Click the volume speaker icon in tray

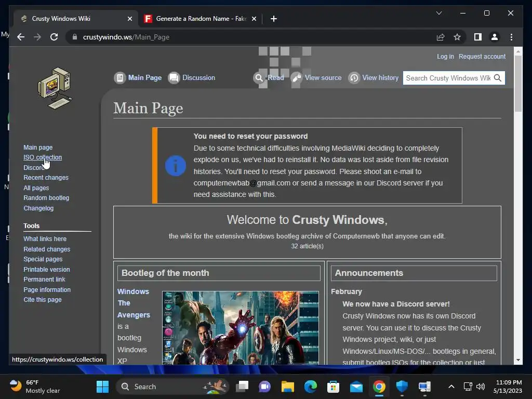[x=481, y=387]
